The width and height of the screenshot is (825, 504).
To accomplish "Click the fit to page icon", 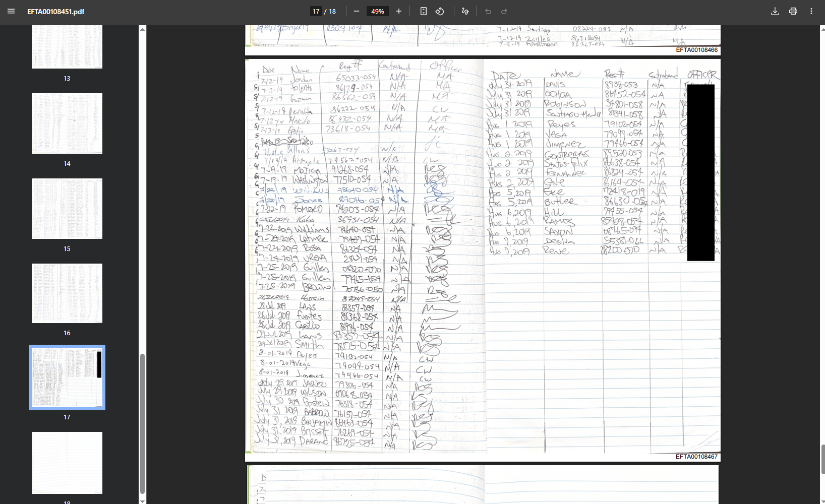I will coord(424,11).
